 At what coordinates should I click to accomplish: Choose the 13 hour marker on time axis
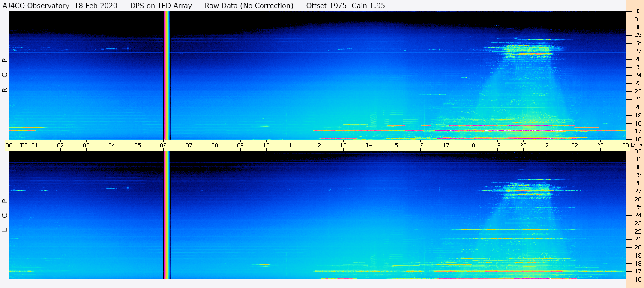point(343,145)
